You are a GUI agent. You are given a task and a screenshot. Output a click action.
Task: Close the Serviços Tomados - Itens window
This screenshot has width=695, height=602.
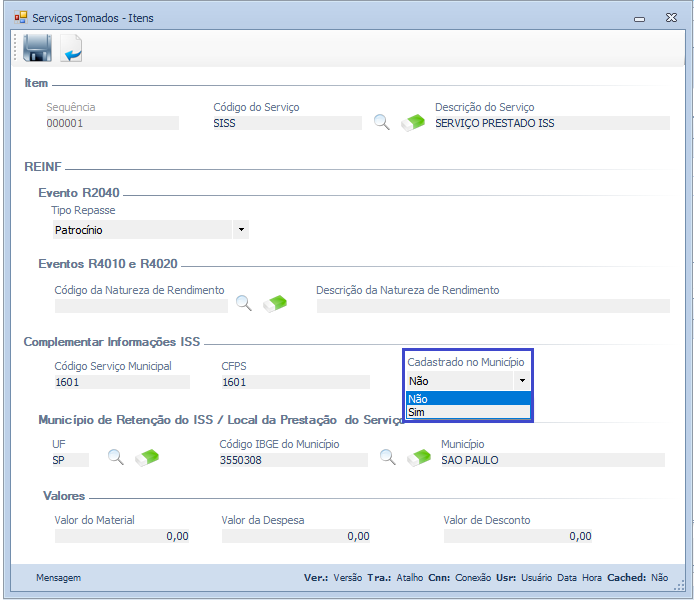[668, 18]
